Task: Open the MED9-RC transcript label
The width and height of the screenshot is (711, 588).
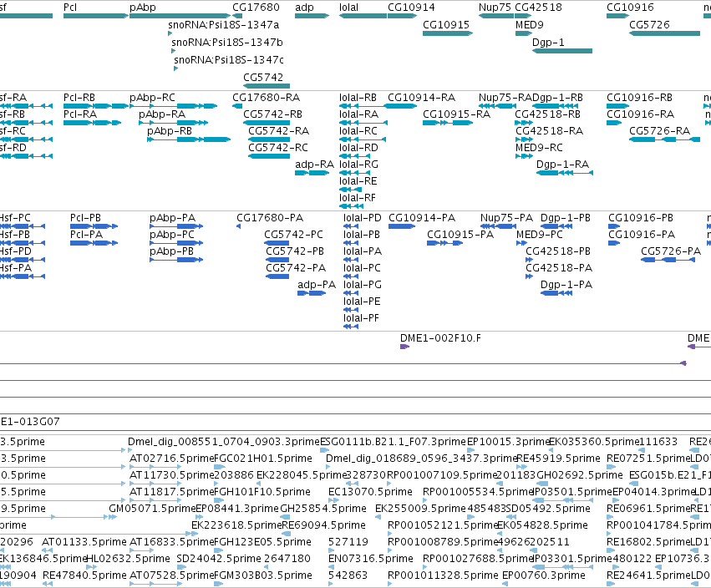Action: pos(539,148)
